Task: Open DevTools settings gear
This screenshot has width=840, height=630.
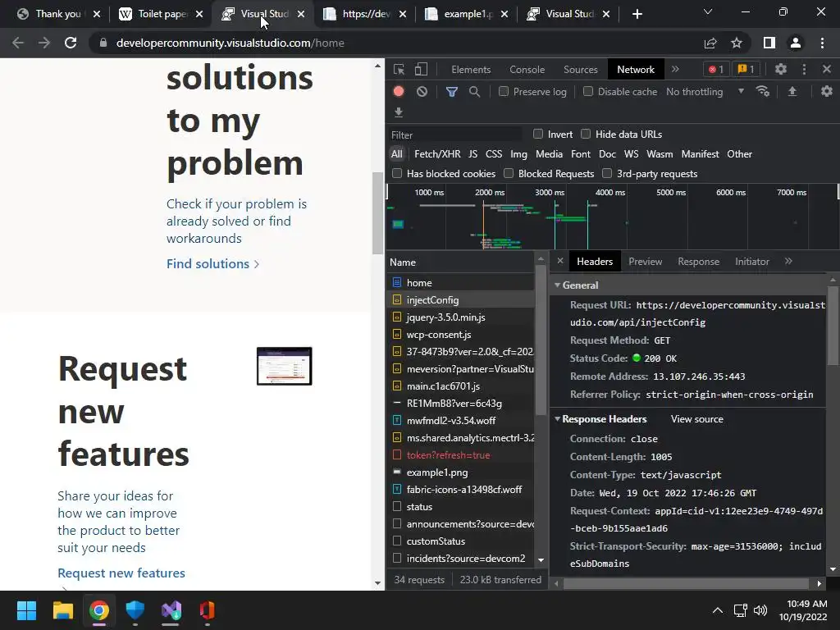Action: [781, 69]
